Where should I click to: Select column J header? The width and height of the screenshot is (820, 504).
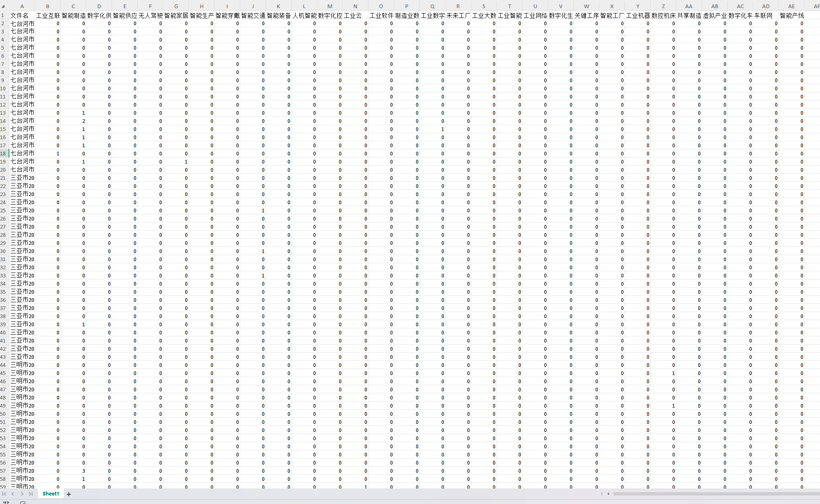pos(253,6)
